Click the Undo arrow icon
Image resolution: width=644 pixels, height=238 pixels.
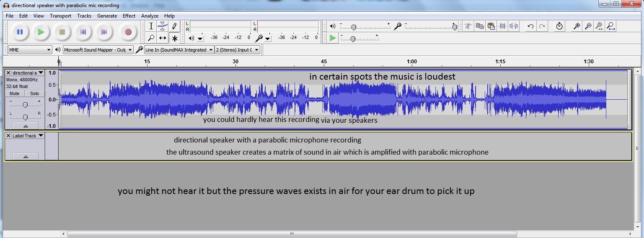point(530,26)
